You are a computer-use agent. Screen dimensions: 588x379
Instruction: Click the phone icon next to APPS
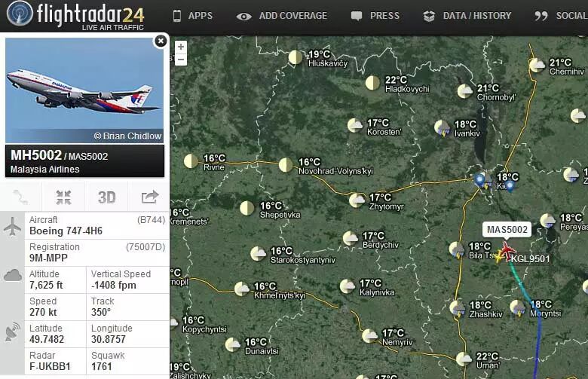click(176, 16)
